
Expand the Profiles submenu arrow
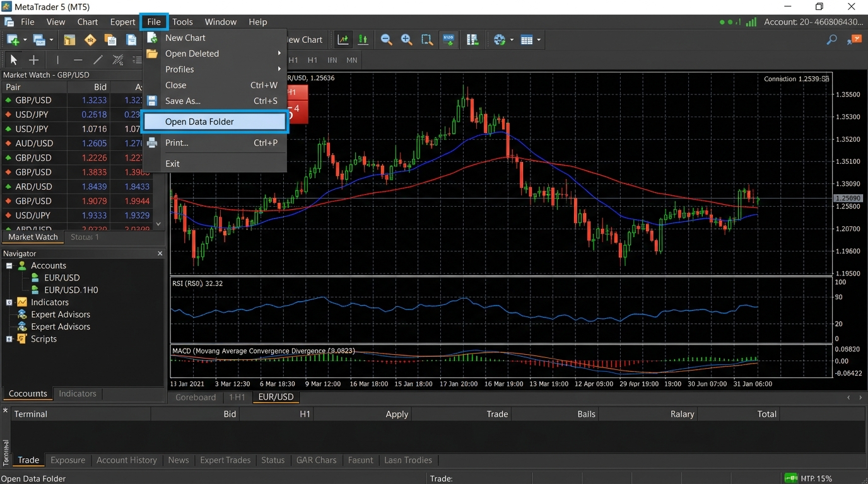point(279,69)
